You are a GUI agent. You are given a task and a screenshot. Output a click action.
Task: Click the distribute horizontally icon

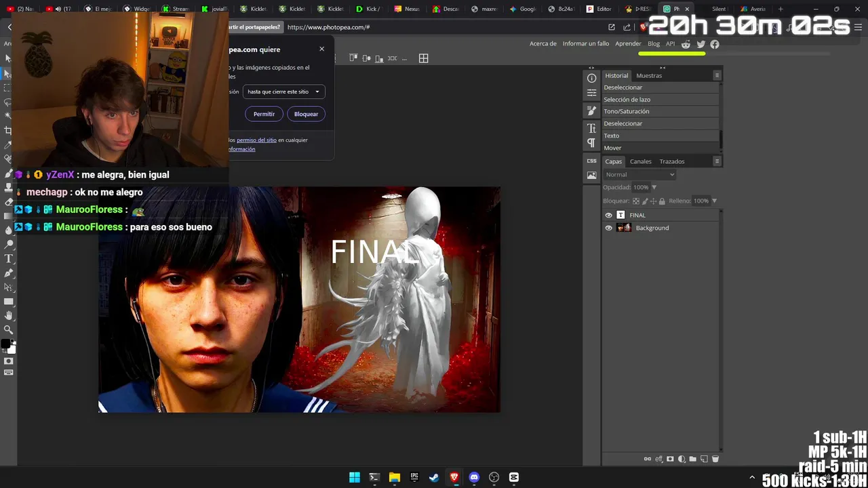pos(392,58)
